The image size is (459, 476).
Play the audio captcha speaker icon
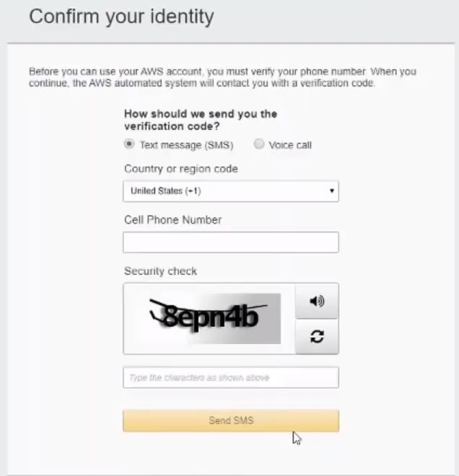317,301
